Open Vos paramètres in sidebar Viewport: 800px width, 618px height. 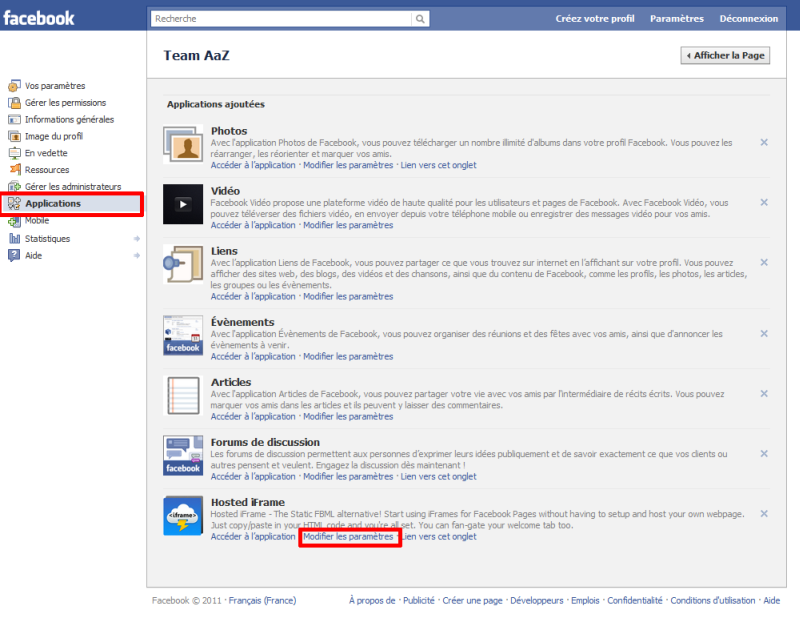[x=55, y=86]
